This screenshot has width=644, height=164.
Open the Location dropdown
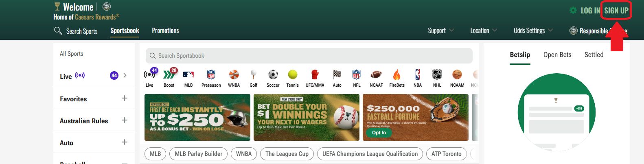pyautogui.click(x=484, y=31)
